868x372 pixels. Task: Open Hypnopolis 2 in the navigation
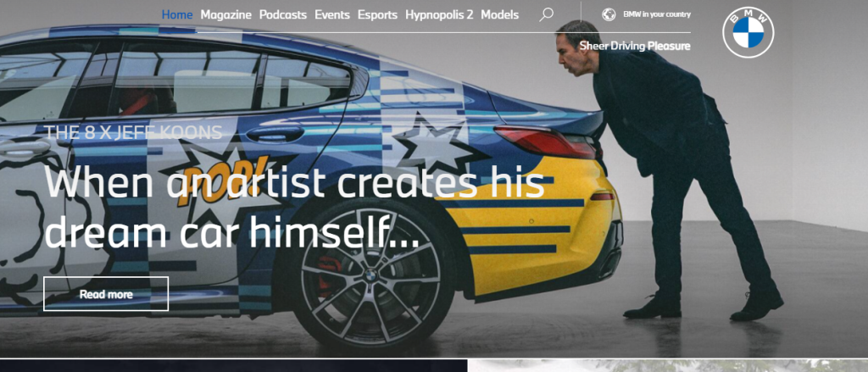coord(440,15)
